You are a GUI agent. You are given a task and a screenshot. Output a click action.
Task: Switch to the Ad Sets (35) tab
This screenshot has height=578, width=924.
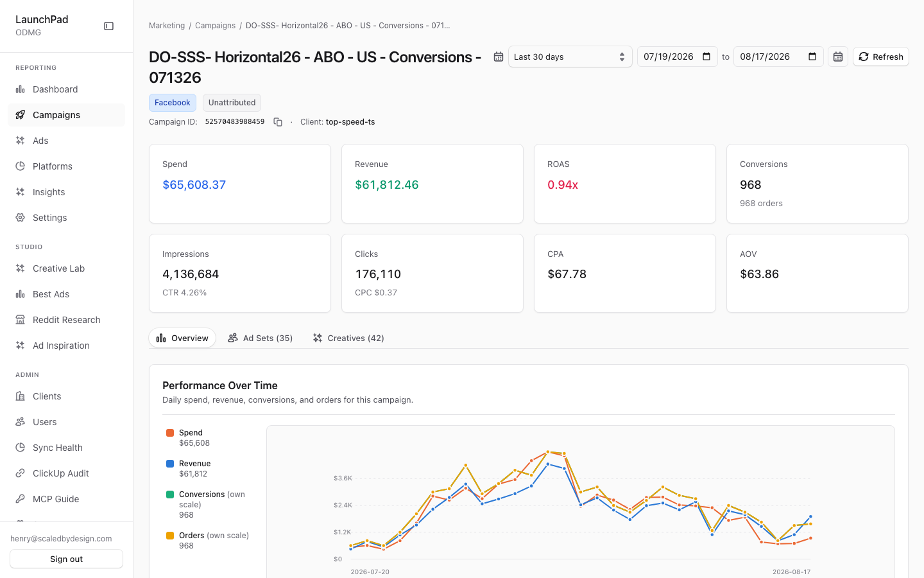click(261, 338)
